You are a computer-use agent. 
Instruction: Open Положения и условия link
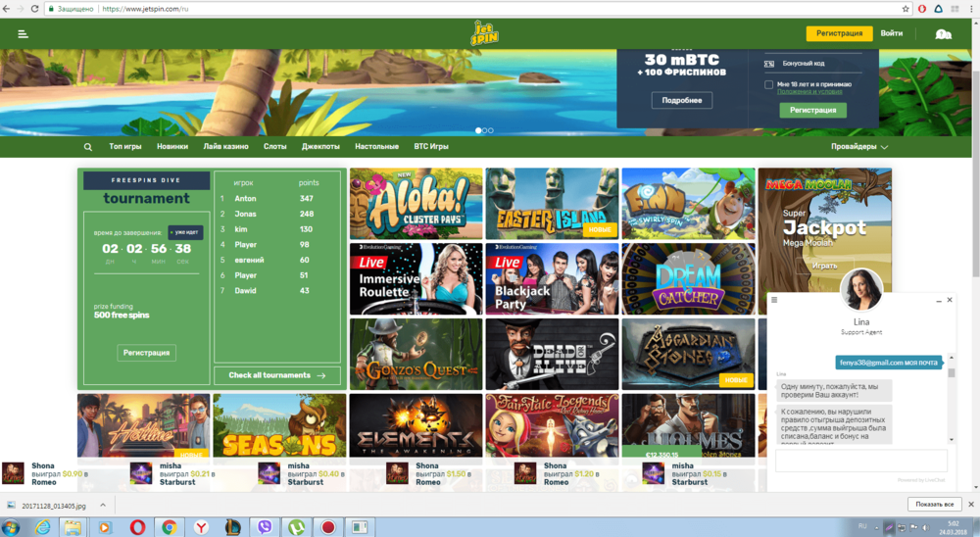[809, 91]
